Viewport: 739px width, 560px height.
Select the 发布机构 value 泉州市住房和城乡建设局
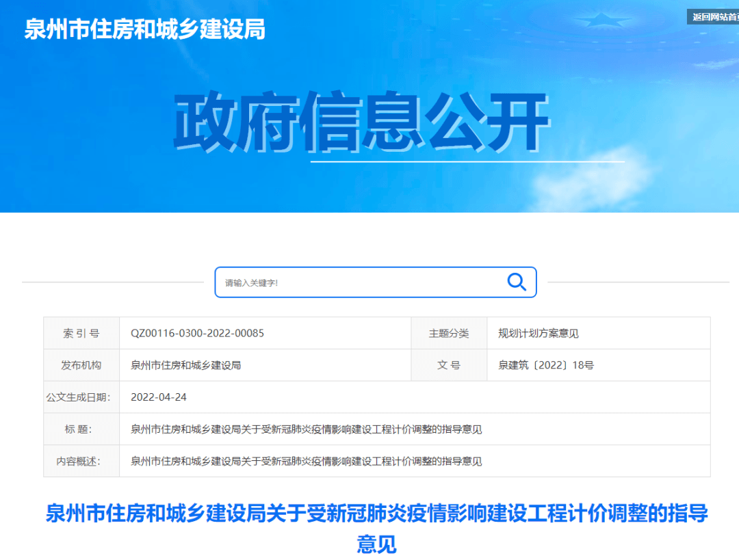click(x=185, y=365)
